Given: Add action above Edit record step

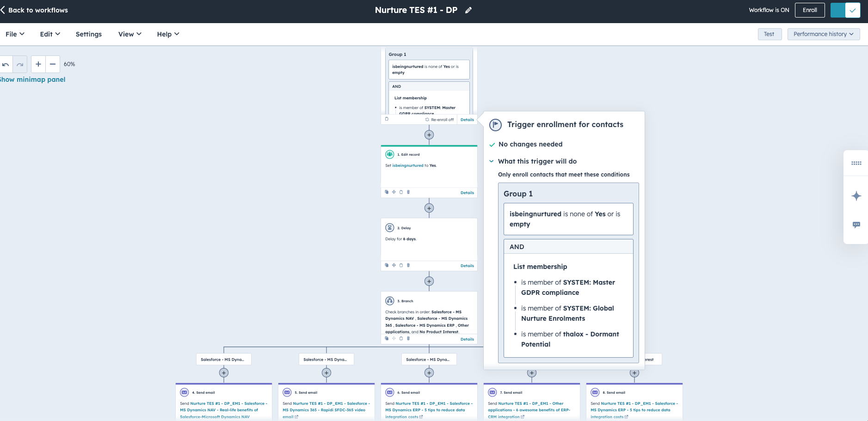Looking at the screenshot, I should 429,135.
